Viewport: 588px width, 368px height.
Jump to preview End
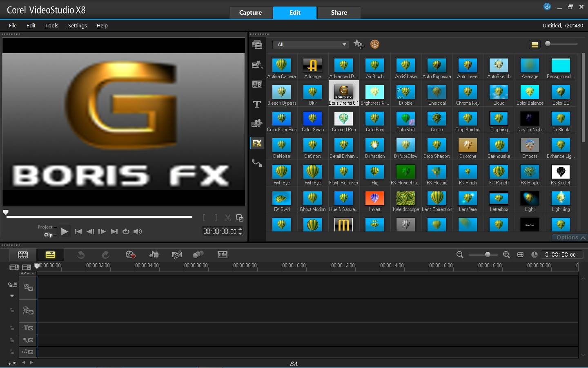point(114,231)
